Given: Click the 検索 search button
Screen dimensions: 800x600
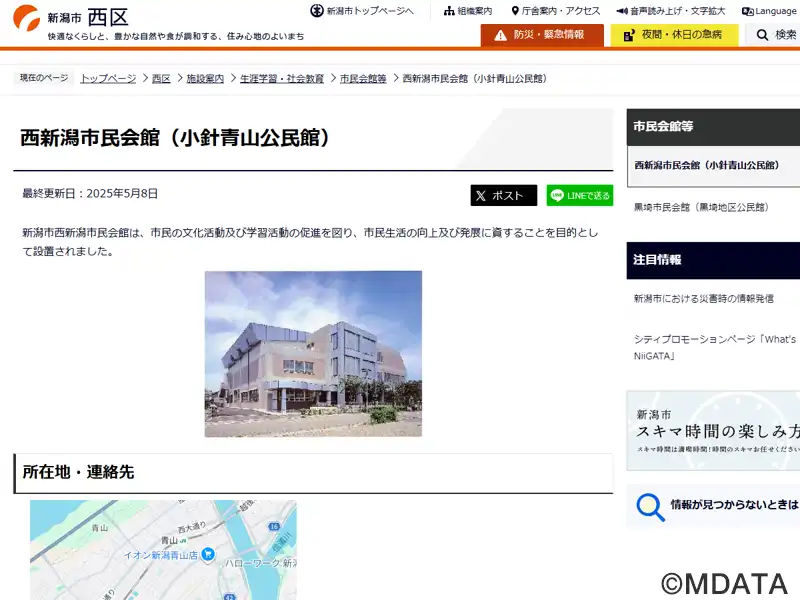Looking at the screenshot, I should point(774,35).
